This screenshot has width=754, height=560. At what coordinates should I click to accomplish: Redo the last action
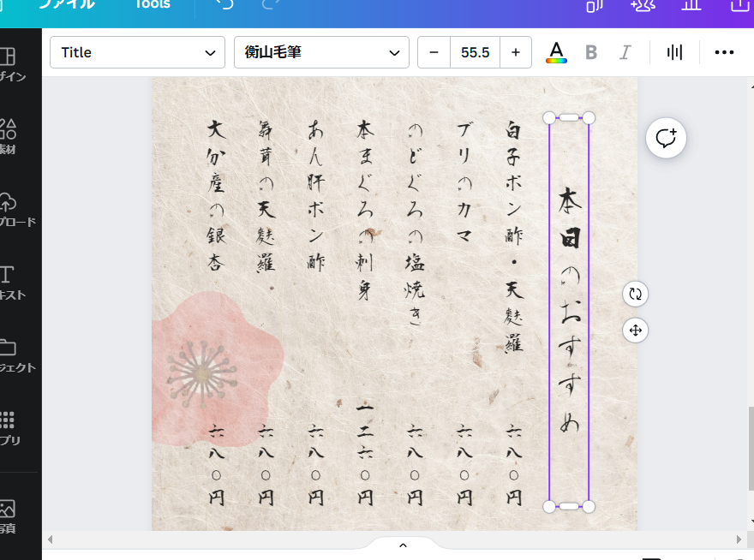270,3
